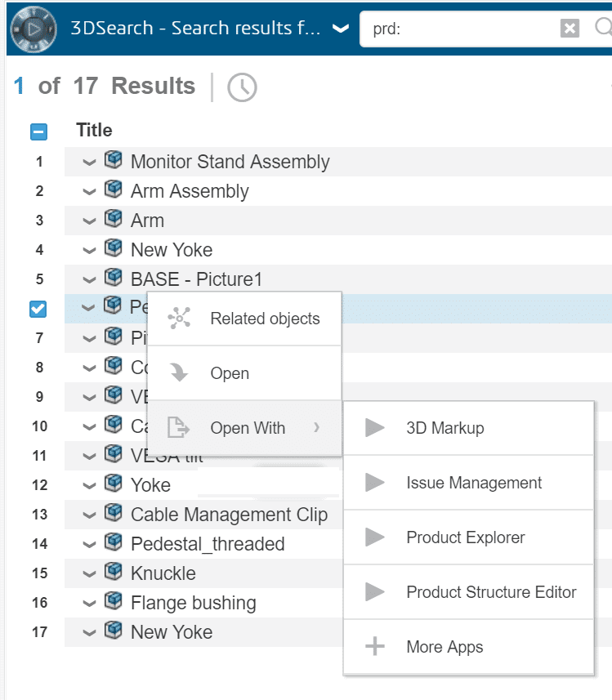This screenshot has width=612, height=700.
Task: Open with Issue Management app
Action: 469,483
